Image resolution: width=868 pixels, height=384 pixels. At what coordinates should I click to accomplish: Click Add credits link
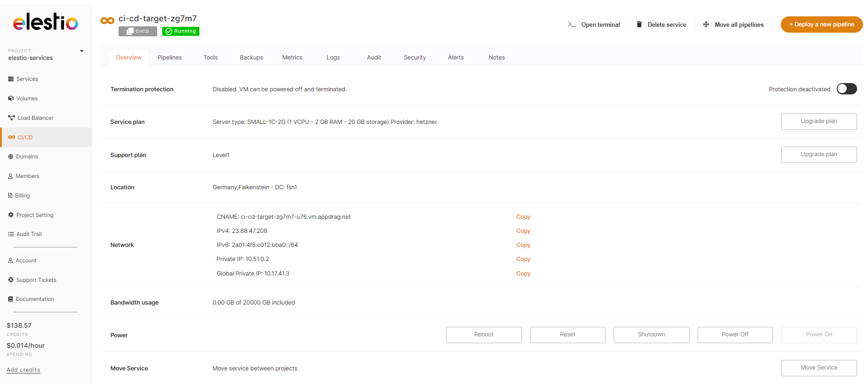24,370
